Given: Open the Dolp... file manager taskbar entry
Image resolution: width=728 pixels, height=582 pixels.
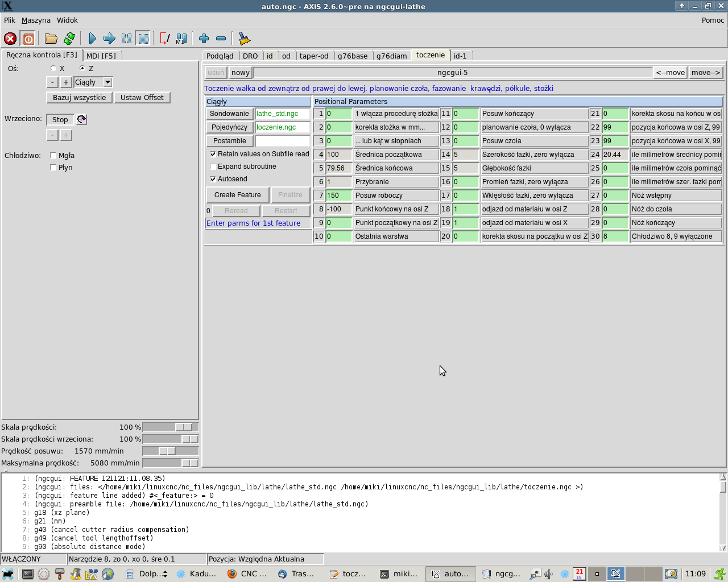Looking at the screenshot, I should point(146,574).
